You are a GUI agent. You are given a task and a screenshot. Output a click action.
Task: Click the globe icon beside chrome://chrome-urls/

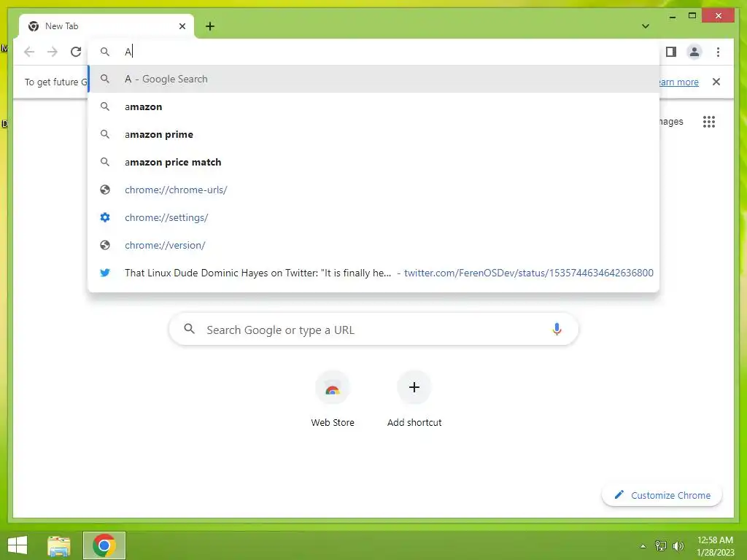105,190
